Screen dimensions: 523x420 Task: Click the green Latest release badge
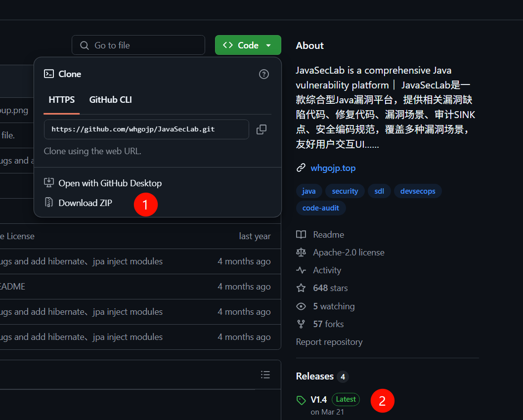346,399
